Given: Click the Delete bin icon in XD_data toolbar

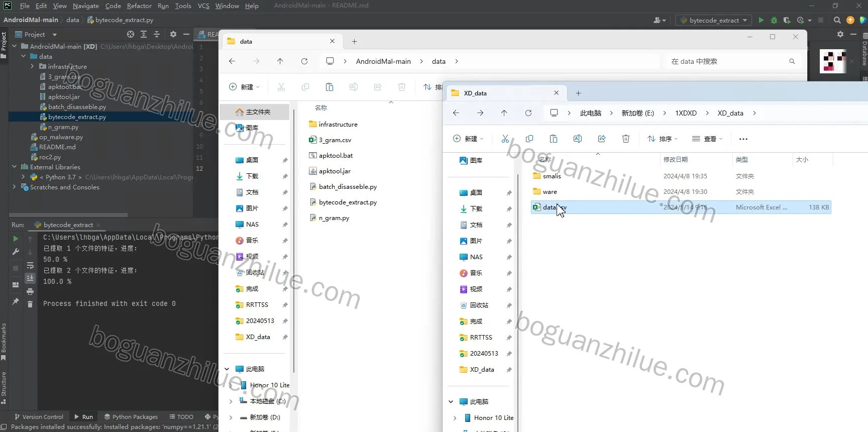Looking at the screenshot, I should pyautogui.click(x=626, y=139).
